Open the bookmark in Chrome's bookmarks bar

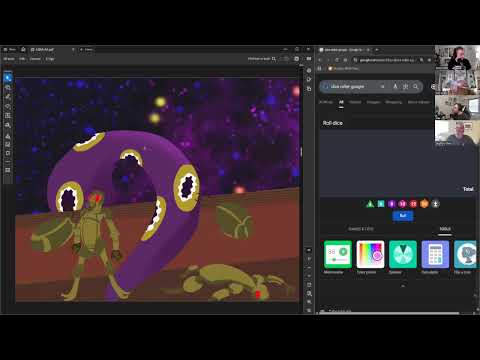tap(343, 68)
